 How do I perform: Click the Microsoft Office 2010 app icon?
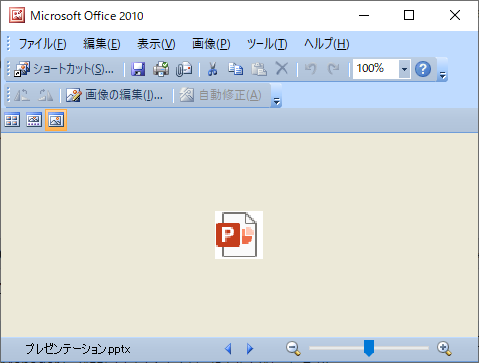tap(17, 15)
